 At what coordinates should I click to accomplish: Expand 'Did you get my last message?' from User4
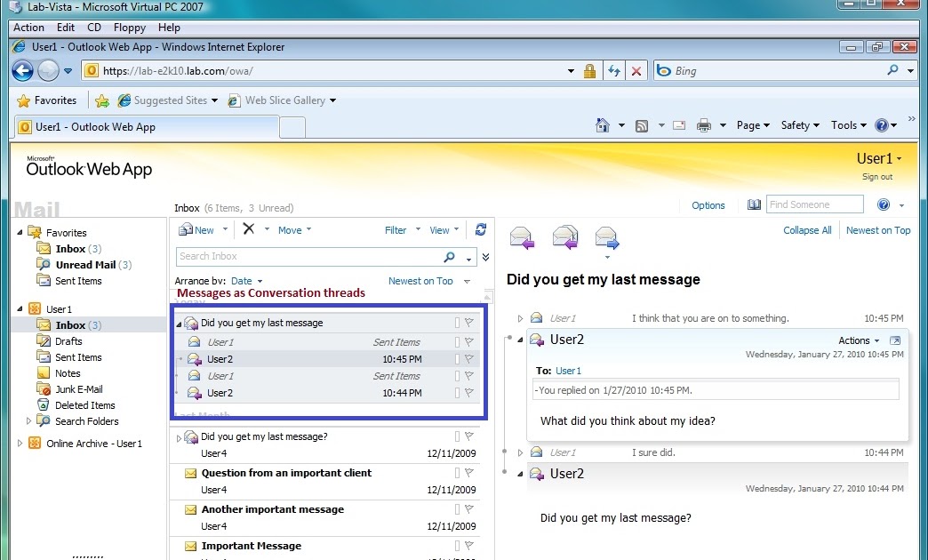click(x=179, y=438)
